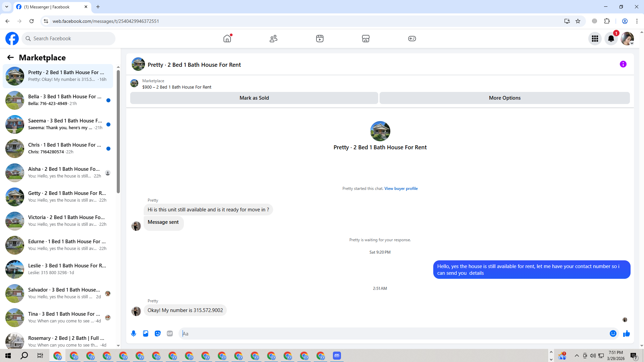
Task: Open the GIF picker
Action: (x=170, y=333)
